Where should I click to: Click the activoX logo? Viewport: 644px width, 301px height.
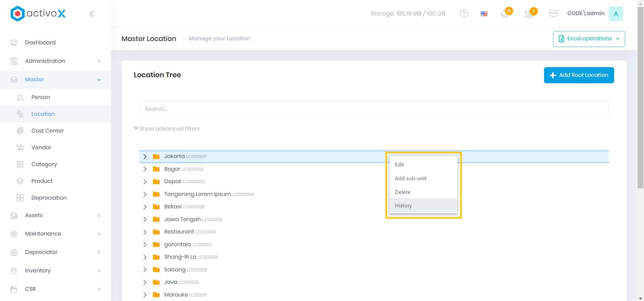pos(38,14)
